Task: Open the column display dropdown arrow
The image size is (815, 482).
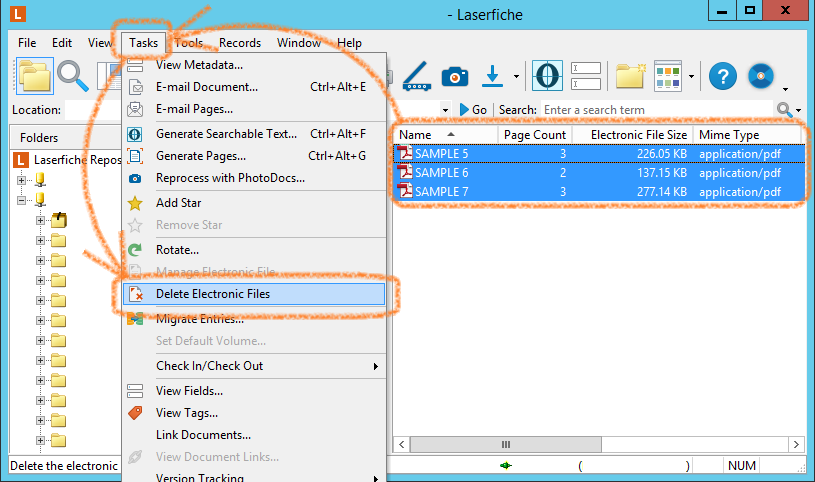Action: (x=691, y=76)
